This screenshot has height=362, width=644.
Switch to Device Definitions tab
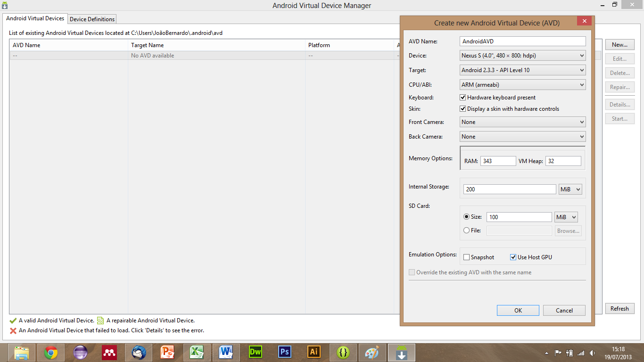(92, 19)
